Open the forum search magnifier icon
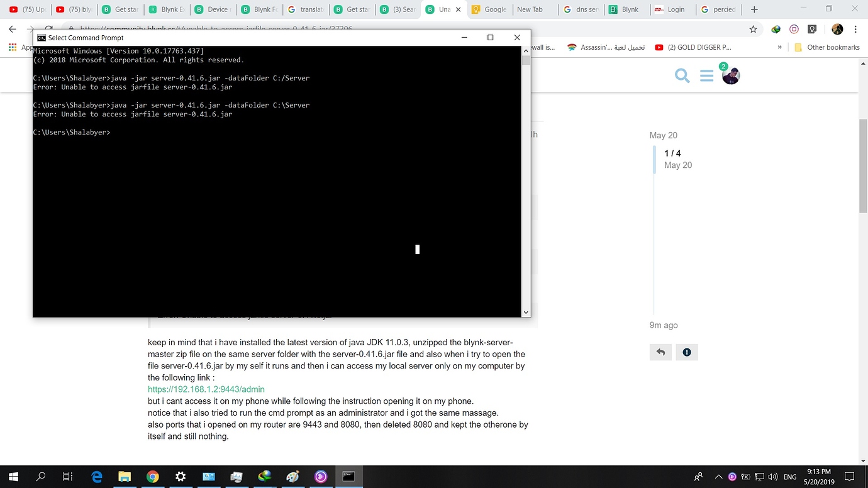 click(x=682, y=76)
